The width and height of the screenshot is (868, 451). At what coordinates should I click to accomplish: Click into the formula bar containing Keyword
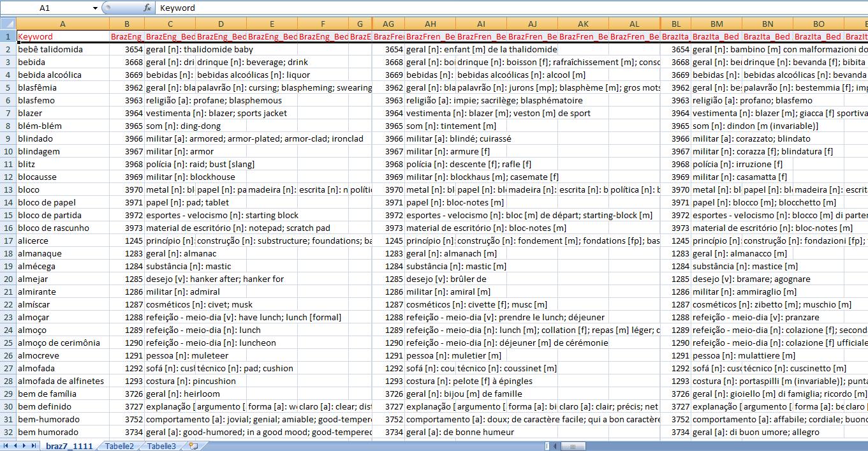510,8
